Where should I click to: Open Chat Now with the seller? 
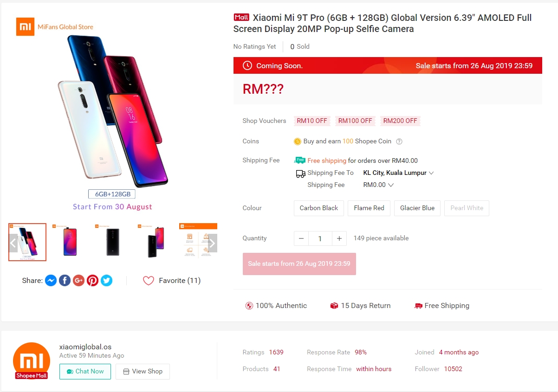85,372
